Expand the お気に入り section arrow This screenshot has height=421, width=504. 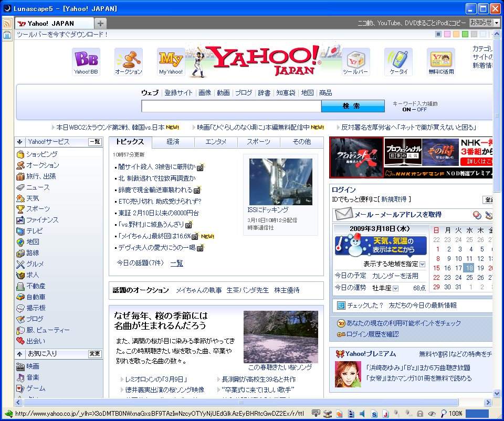pyautogui.click(x=20, y=354)
